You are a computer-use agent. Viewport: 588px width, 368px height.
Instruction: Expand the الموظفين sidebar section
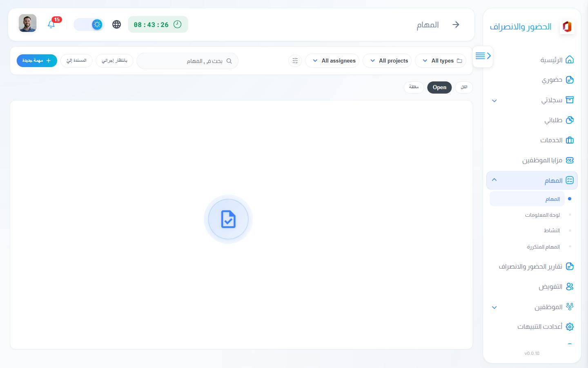(494, 307)
